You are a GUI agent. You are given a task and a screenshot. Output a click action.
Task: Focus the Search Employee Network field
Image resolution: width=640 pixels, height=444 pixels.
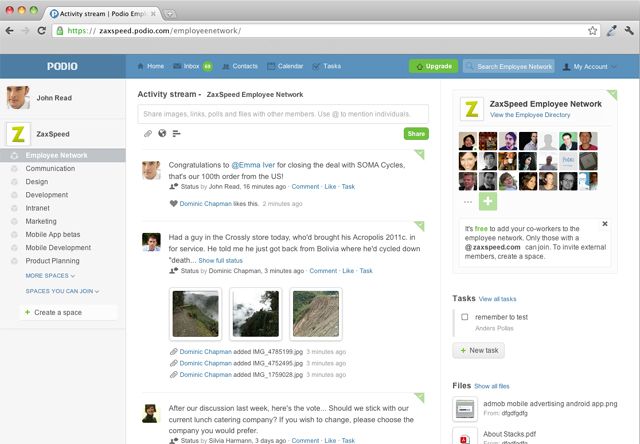click(x=509, y=67)
